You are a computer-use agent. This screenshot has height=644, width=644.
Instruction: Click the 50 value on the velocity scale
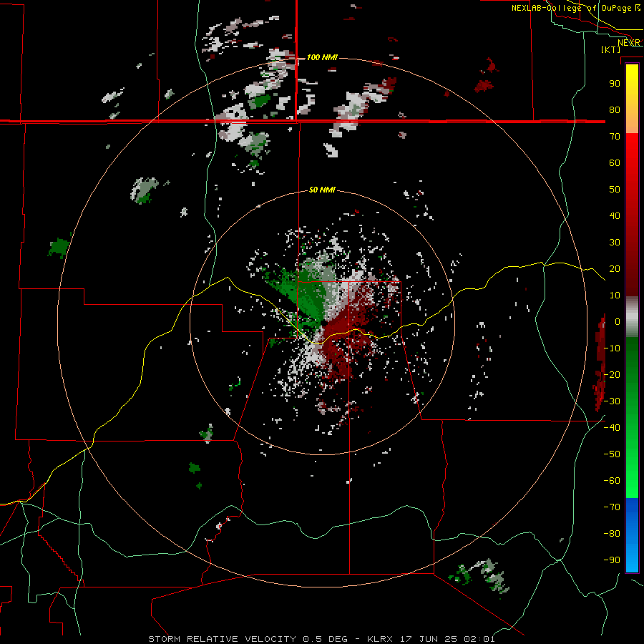point(615,190)
